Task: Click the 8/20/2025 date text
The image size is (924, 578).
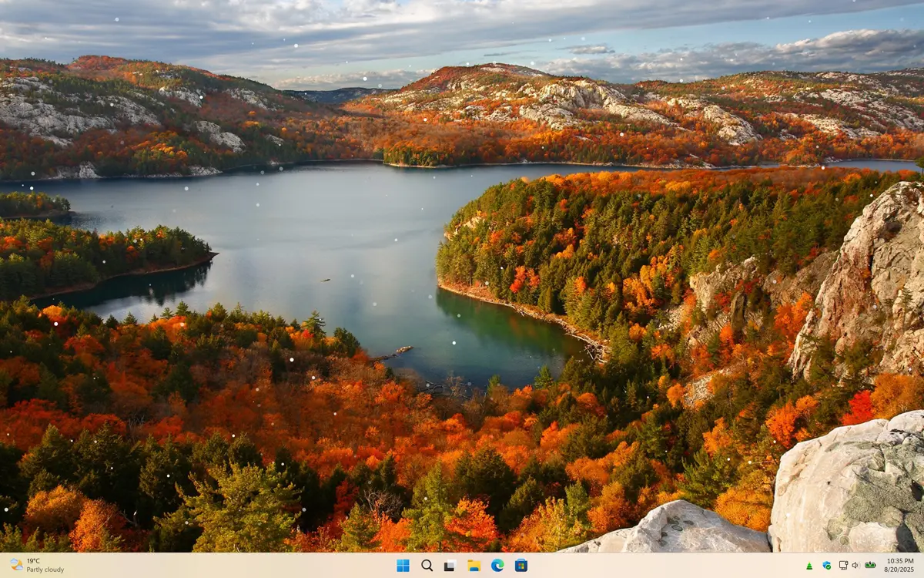Action: (900, 570)
